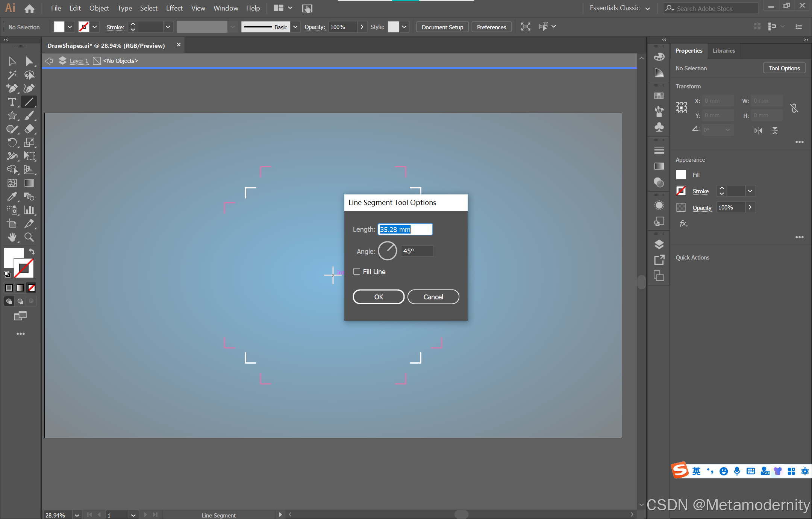This screenshot has width=812, height=519.
Task: Click OK in Line Segment dialog
Action: pyautogui.click(x=379, y=297)
